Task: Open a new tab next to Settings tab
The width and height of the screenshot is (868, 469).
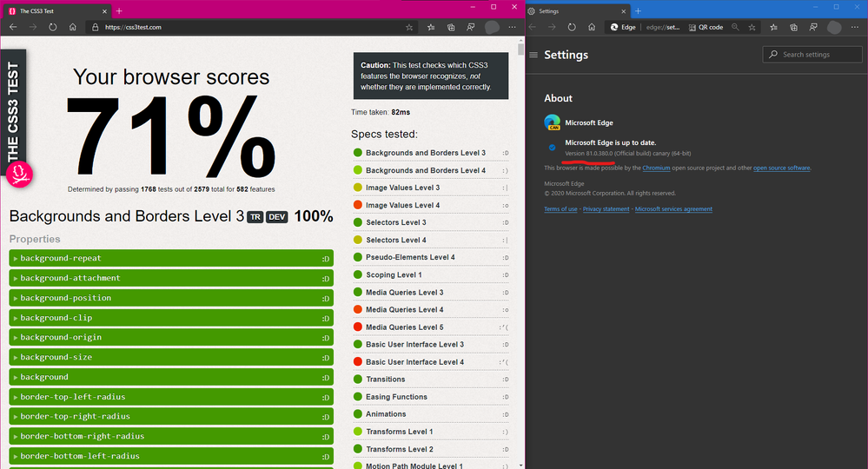Action: 638,11
